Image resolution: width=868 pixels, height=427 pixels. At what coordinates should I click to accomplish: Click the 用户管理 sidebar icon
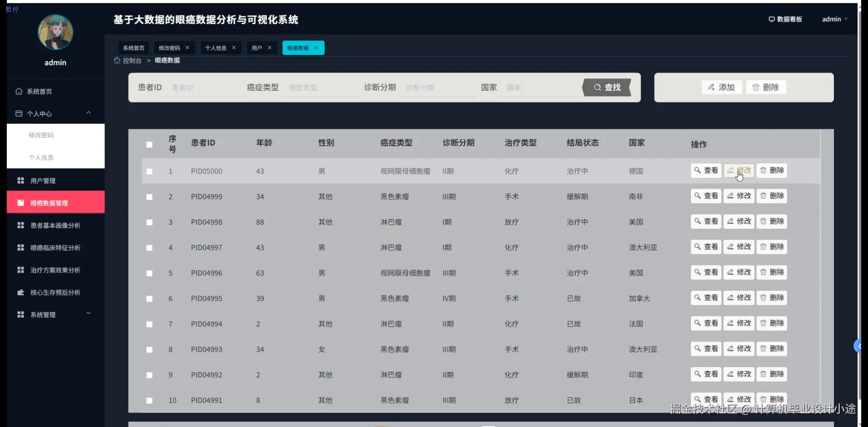20,181
